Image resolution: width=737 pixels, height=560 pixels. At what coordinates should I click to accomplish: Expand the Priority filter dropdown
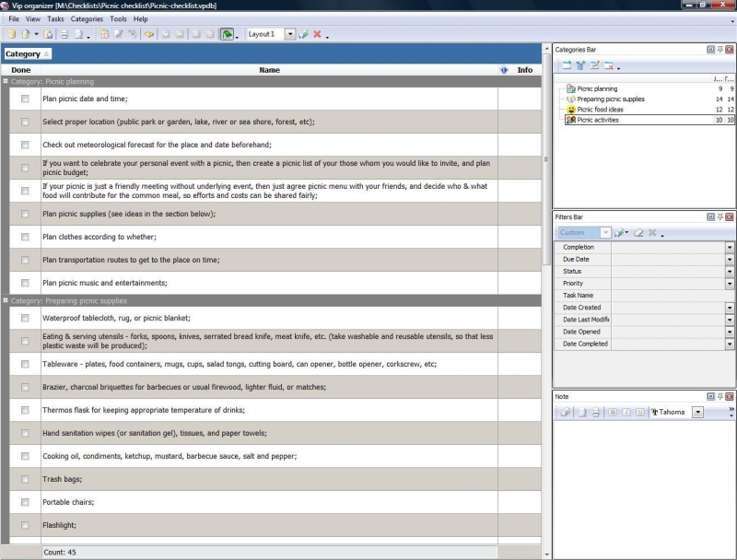pos(730,284)
